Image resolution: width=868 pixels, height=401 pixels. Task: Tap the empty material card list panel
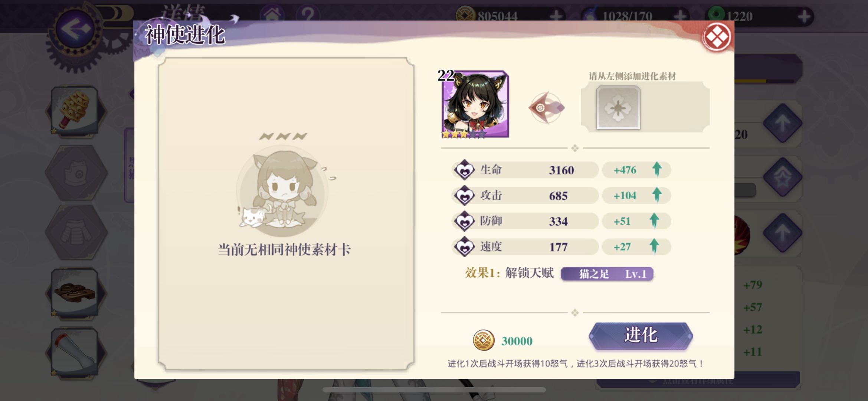click(286, 214)
